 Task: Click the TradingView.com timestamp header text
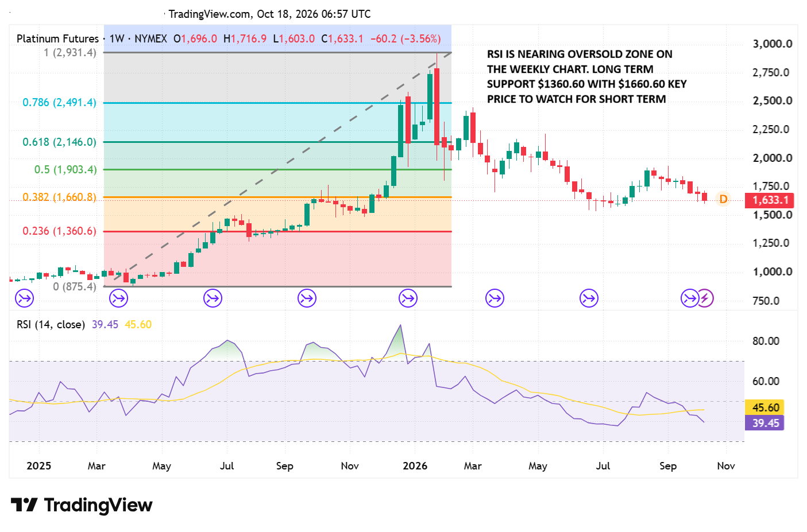tap(269, 14)
